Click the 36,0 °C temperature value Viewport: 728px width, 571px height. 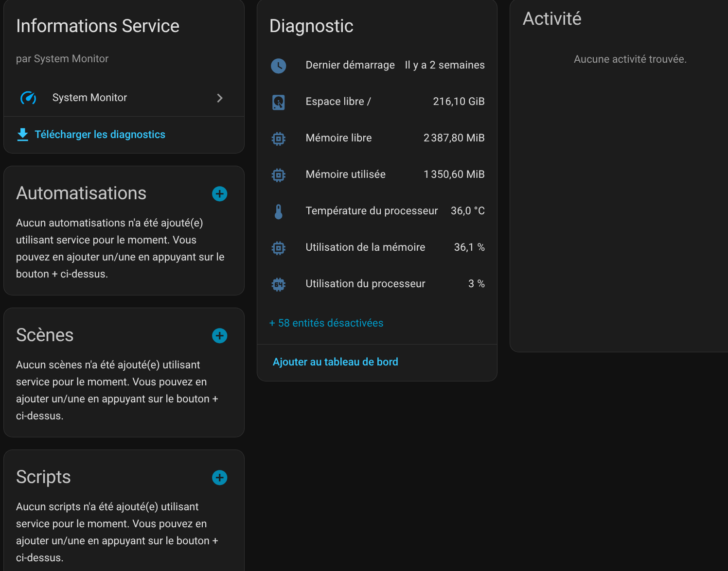[467, 211]
